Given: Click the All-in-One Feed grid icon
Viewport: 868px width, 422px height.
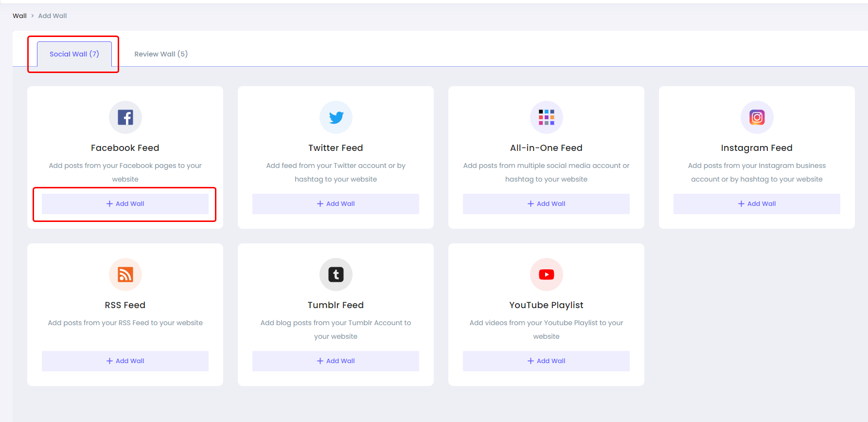Looking at the screenshot, I should [x=547, y=117].
